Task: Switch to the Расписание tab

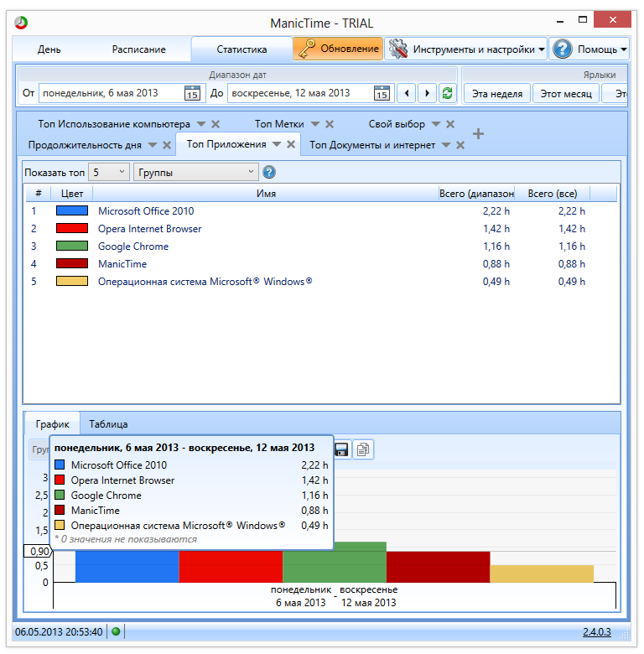Action: [x=139, y=49]
